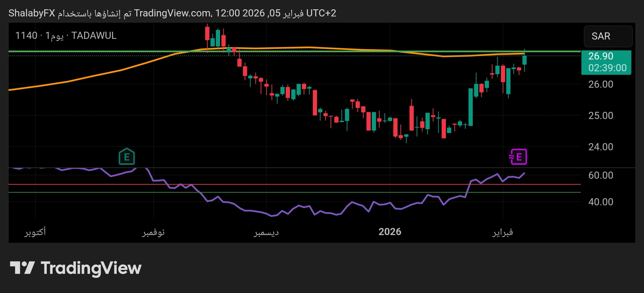
Task: Click the green earnings E marker
Action: pos(127,157)
